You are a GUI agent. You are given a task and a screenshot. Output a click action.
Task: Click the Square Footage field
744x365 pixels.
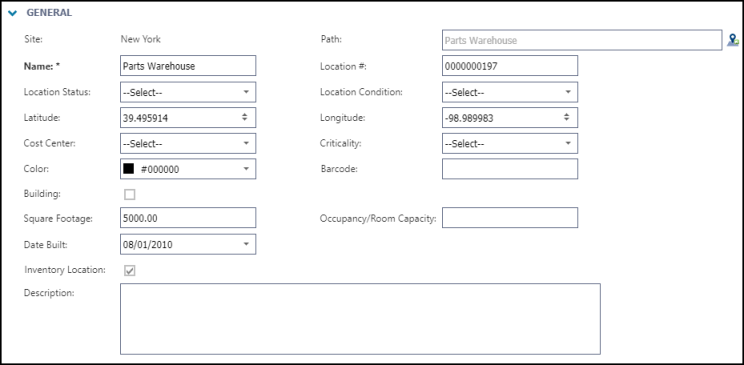point(188,217)
